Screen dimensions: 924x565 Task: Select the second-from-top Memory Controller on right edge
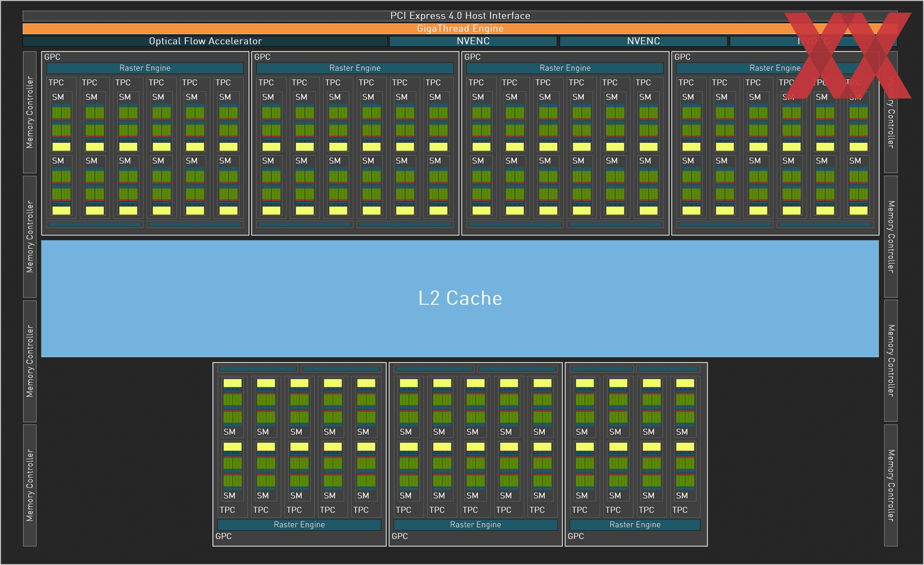891,237
